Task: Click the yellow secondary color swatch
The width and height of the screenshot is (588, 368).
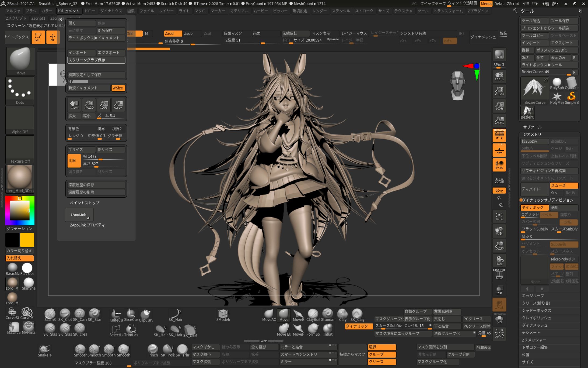Action: (x=27, y=240)
